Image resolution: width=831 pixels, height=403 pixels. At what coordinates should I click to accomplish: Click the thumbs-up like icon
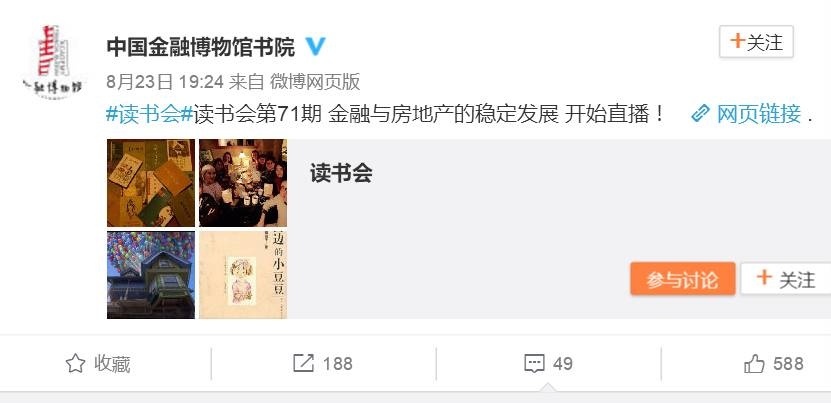[x=754, y=364]
